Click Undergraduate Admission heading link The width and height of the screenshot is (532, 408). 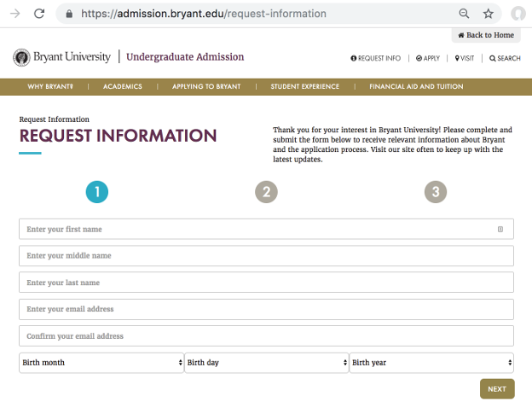click(x=185, y=56)
